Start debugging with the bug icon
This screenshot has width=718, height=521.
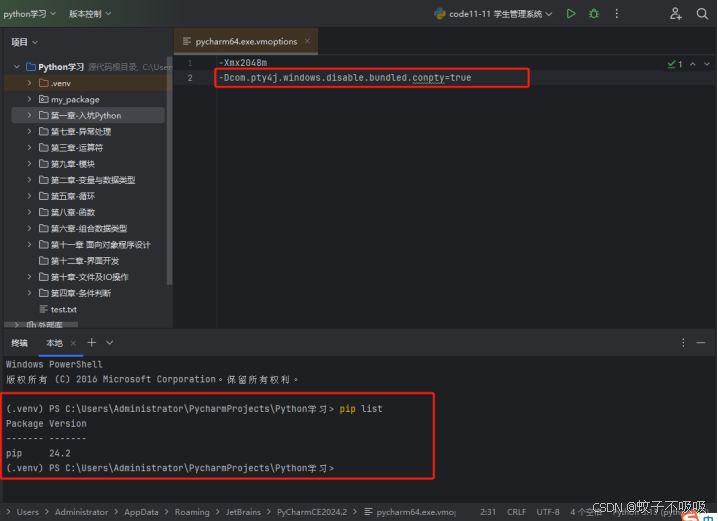[594, 14]
